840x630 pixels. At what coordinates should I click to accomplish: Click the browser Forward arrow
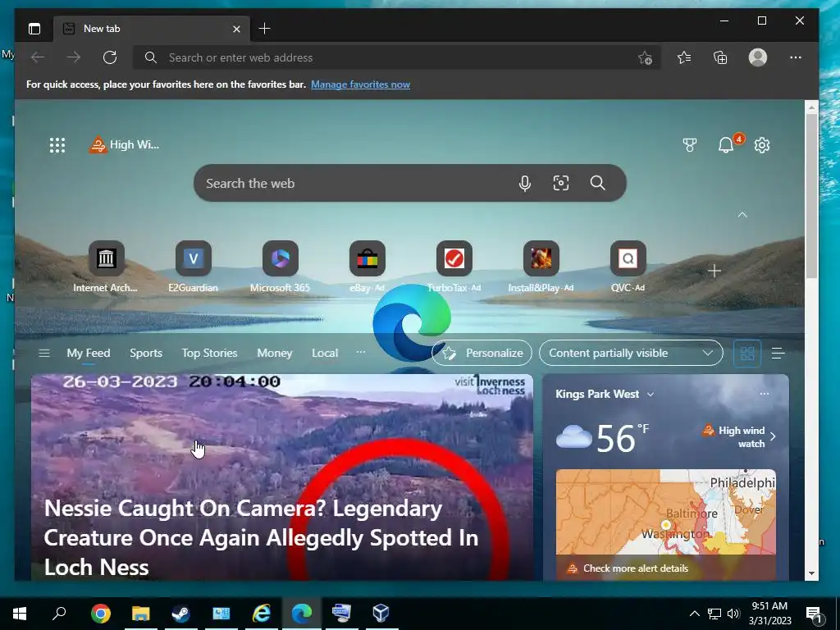[x=74, y=57]
